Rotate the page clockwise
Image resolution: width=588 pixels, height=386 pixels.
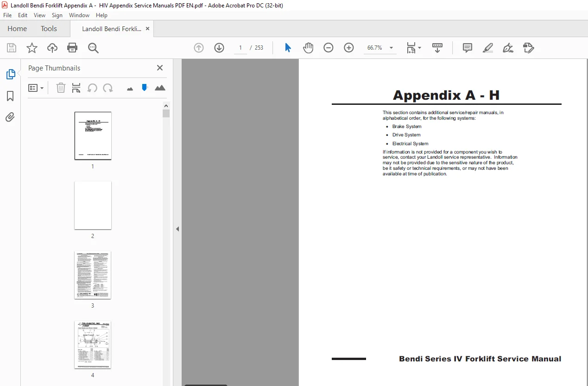(108, 88)
